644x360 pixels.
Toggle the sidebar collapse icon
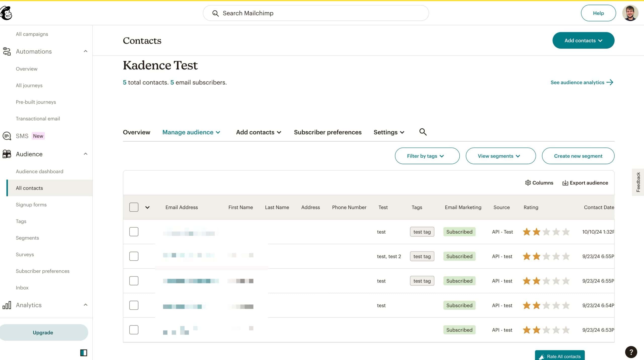[84, 353]
